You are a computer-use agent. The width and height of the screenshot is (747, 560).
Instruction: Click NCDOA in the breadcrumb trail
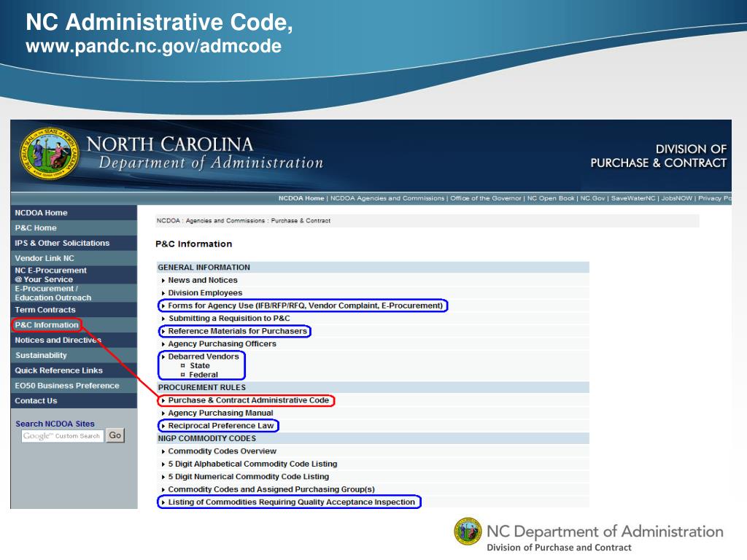pos(169,221)
